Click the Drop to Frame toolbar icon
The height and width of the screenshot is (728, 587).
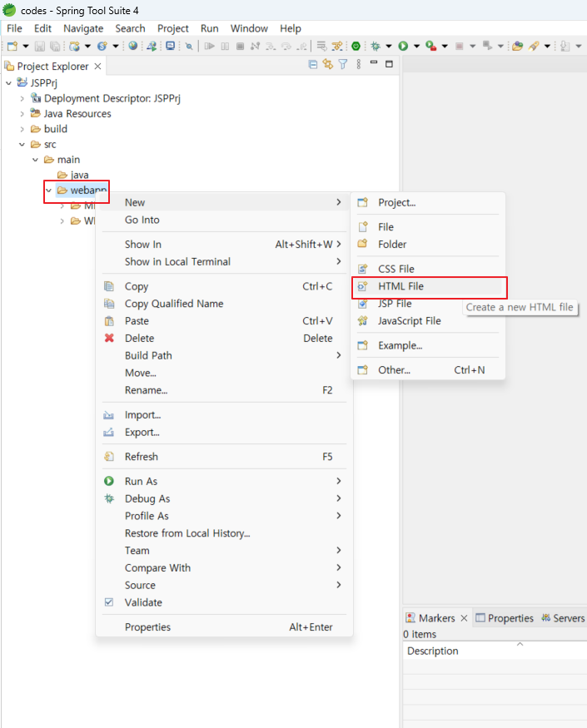[321, 46]
